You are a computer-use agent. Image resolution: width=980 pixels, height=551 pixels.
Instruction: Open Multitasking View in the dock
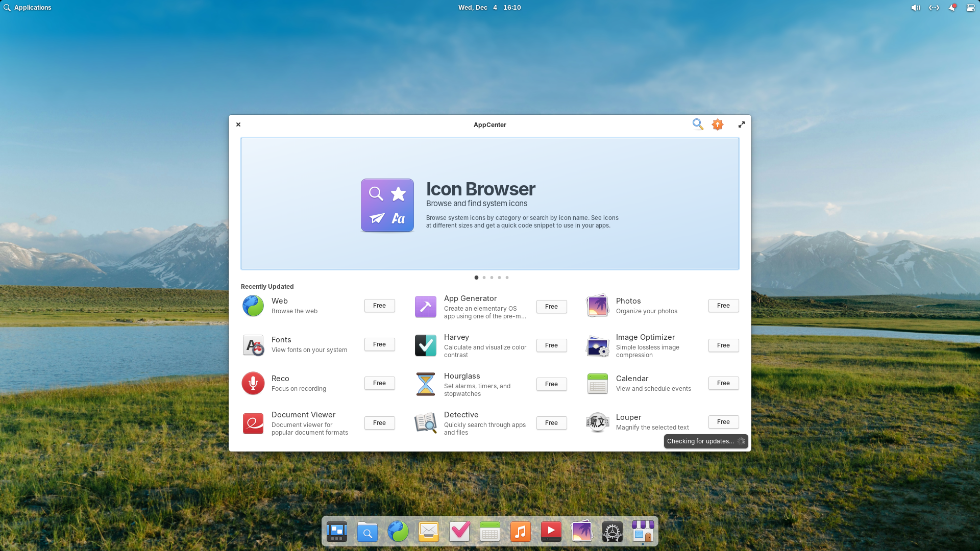tap(337, 532)
